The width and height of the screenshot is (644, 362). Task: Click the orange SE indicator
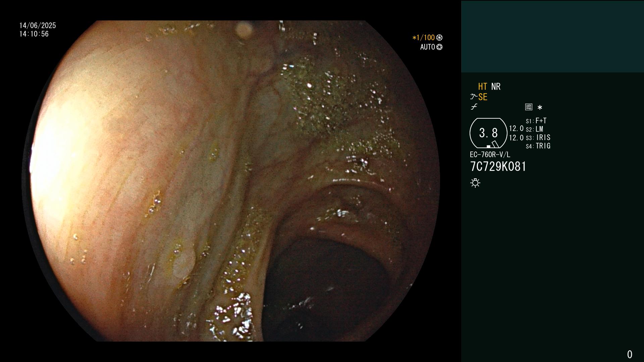[483, 97]
